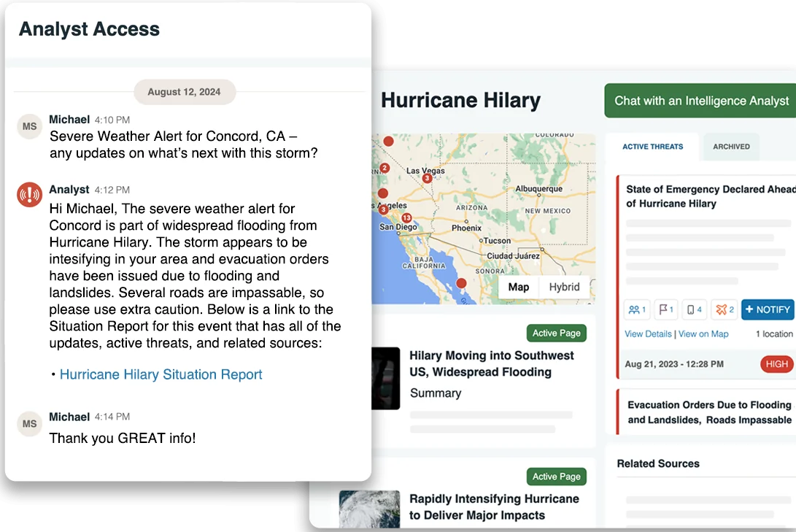Click the Analyst alert avatar in the chat
Screen dimensions: 796x532
click(29, 196)
